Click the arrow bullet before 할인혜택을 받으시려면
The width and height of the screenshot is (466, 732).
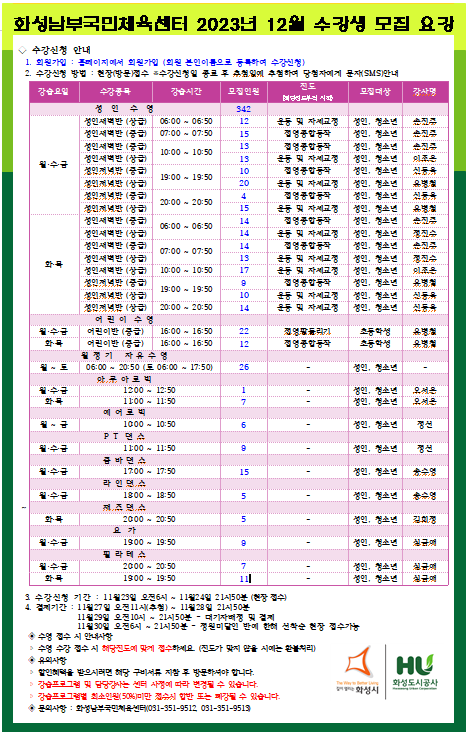click(32, 673)
